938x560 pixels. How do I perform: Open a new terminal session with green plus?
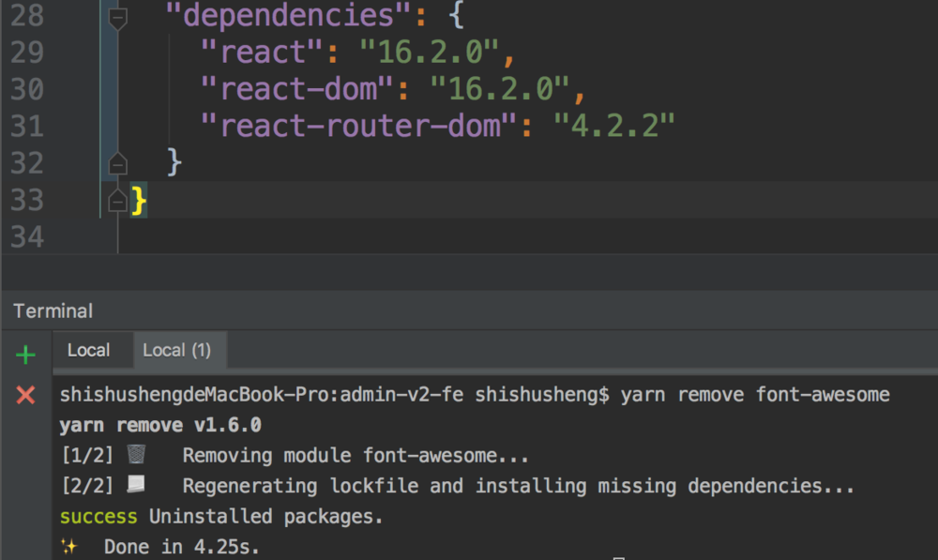[x=25, y=355]
